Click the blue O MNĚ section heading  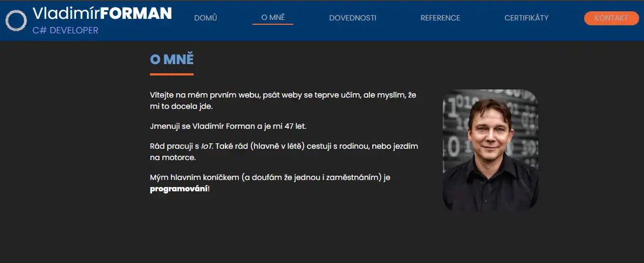[x=172, y=60]
